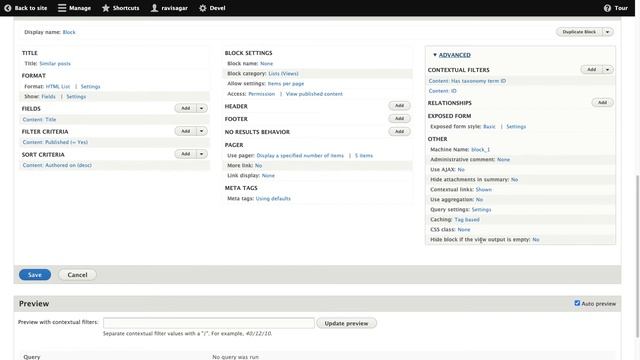Open the Sort Criteria Add dropdown arrow
Image resolution: width=640 pixels, height=360 pixels.
202,154
